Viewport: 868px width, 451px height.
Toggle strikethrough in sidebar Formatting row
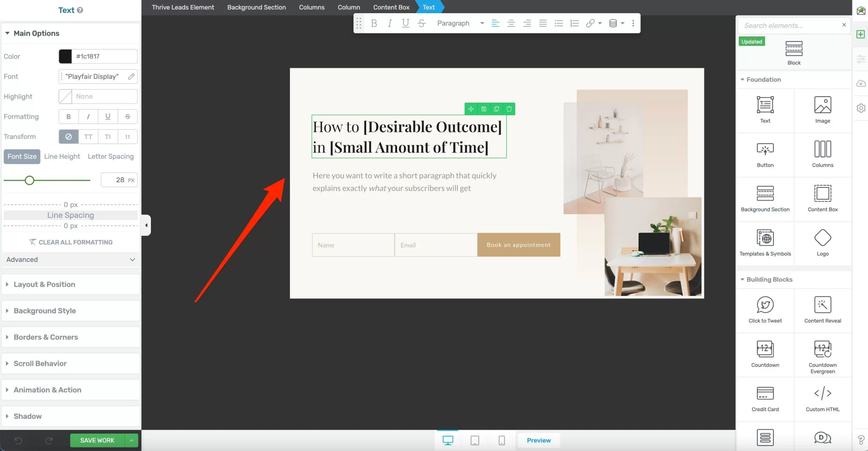pos(128,117)
